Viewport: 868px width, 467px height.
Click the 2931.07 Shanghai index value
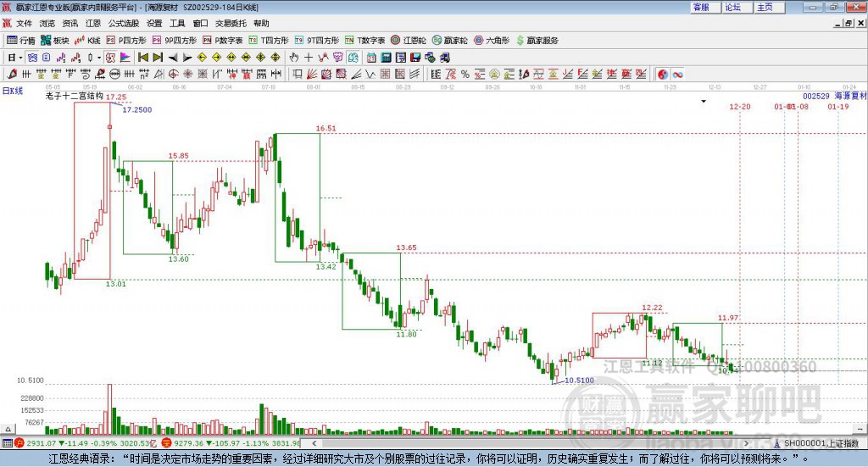click(41, 443)
